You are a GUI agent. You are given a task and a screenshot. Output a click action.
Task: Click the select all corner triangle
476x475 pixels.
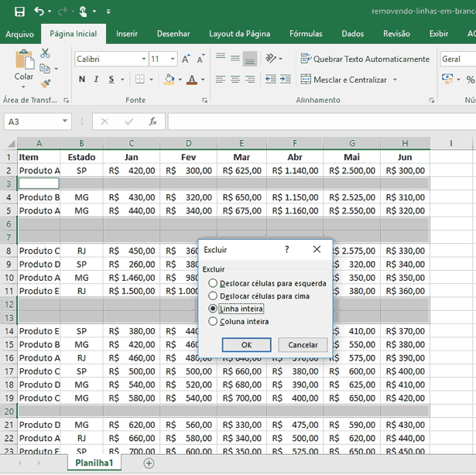(11, 143)
